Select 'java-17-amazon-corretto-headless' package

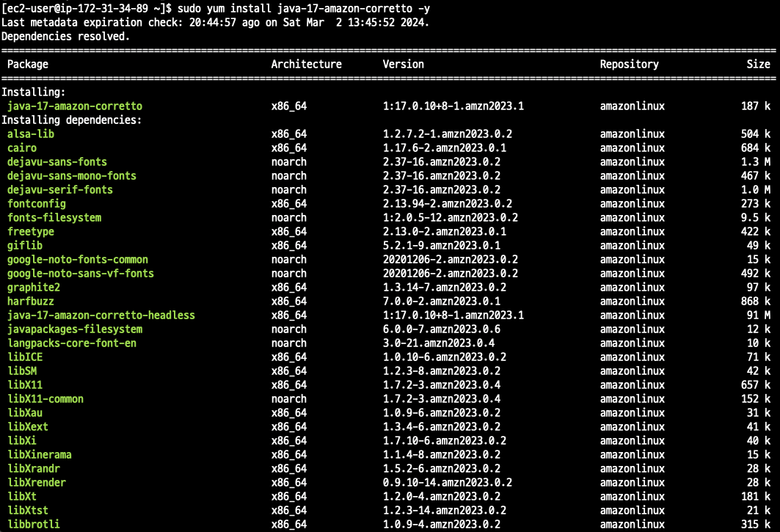tap(101, 315)
